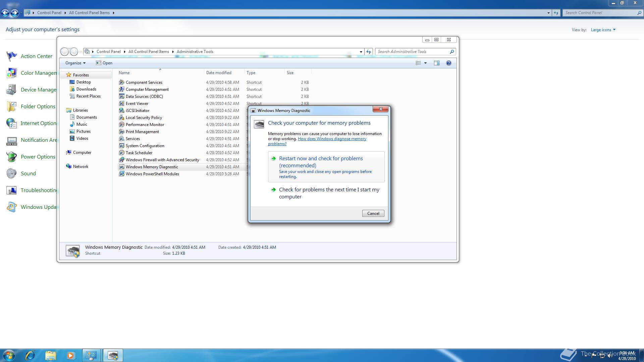Select Pictures library

(83, 131)
